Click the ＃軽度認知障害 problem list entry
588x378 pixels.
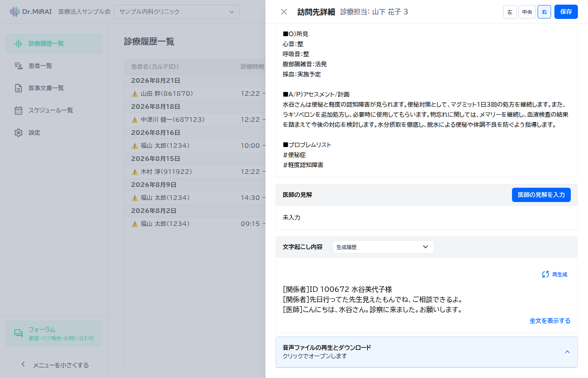(x=303, y=165)
